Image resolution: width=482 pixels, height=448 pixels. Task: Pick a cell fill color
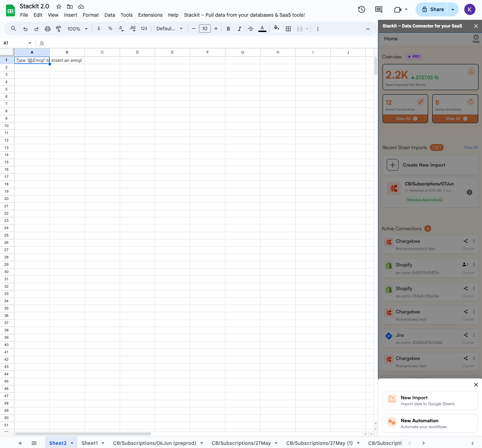point(276,29)
